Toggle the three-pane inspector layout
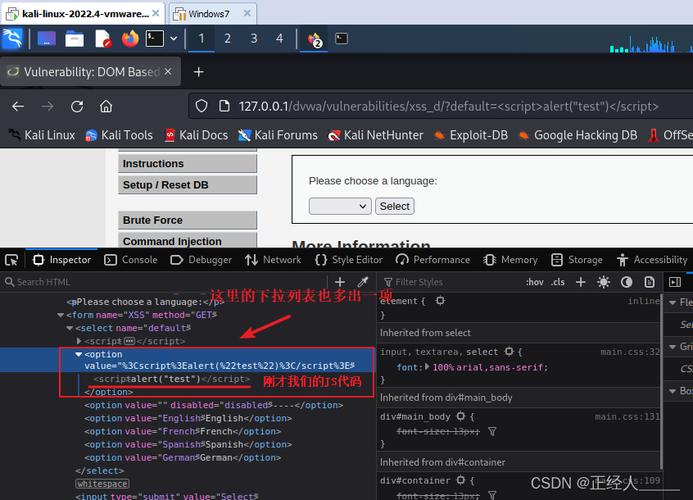 [x=675, y=282]
